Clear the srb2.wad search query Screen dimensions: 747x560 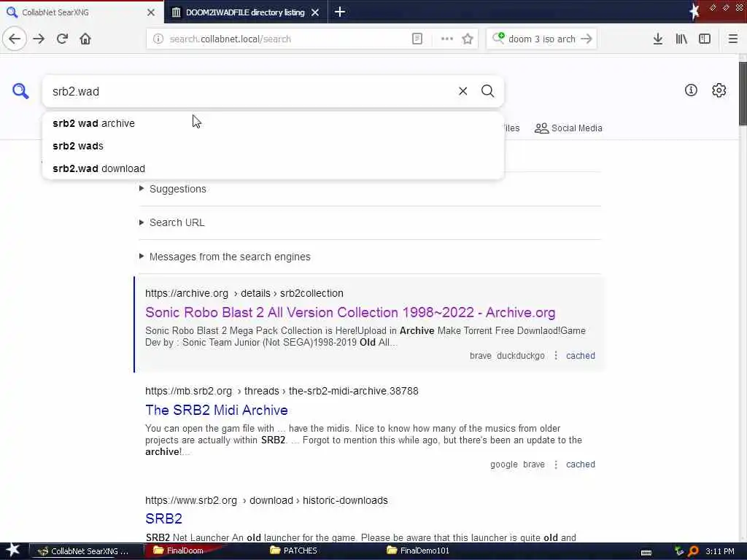pyautogui.click(x=463, y=91)
